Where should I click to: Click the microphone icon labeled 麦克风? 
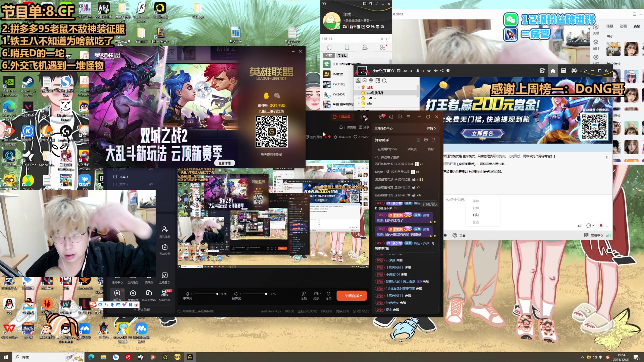(187, 294)
